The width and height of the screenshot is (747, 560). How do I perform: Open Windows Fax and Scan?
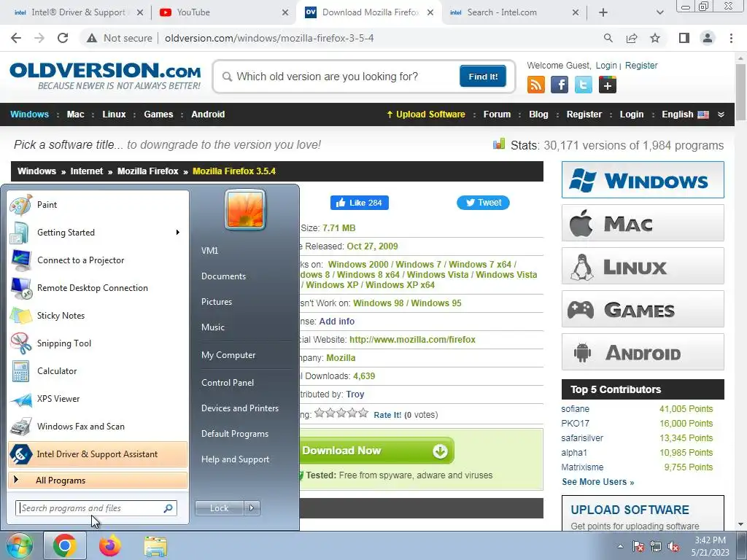[98, 426]
